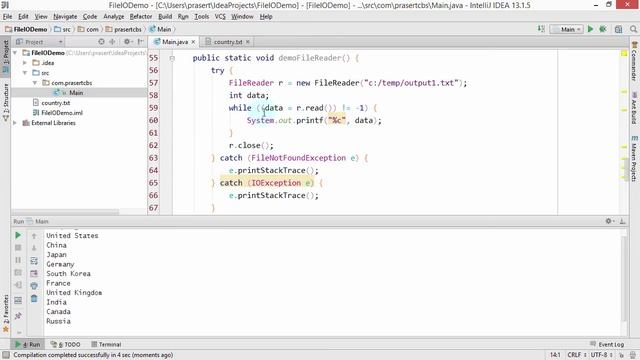This screenshot has width=640, height=360.
Task: Change UTF-8 file encoding in status bar
Action: [x=601, y=355]
